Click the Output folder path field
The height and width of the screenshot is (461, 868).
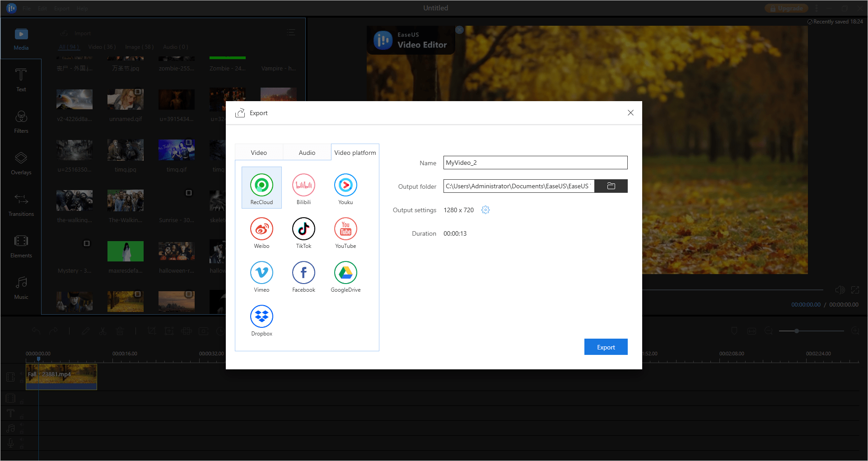(x=518, y=186)
